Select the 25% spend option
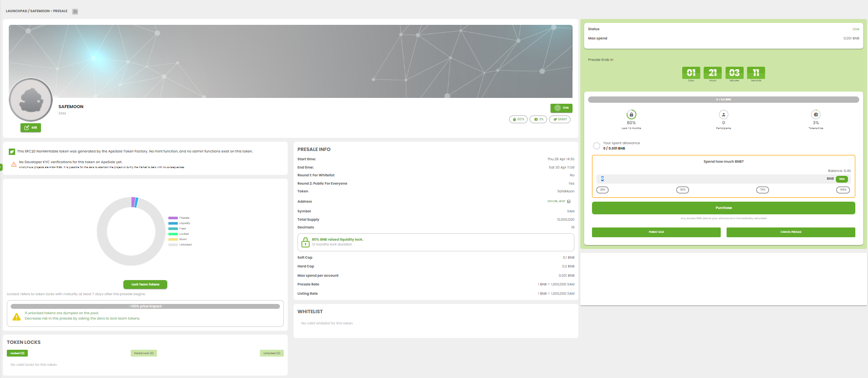Image resolution: width=868 pixels, height=378 pixels. tap(603, 190)
